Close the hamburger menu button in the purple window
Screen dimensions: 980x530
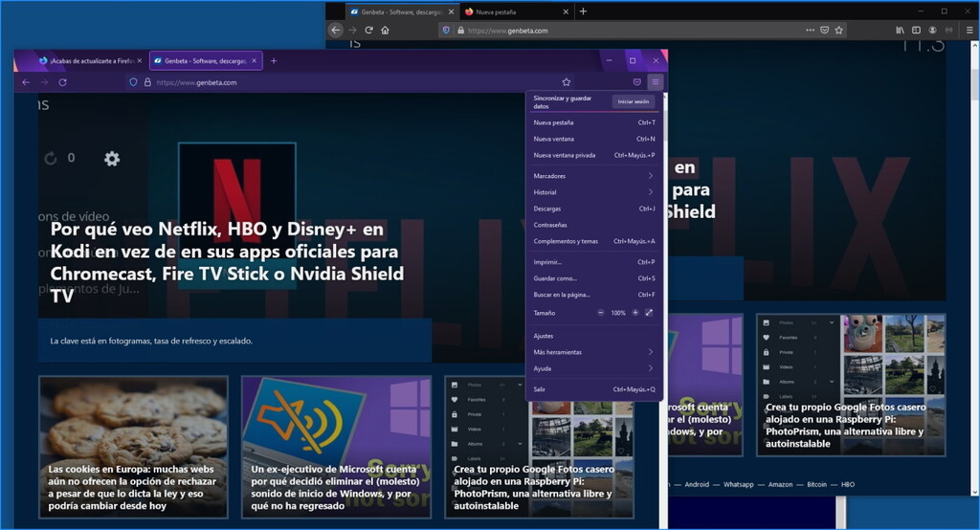655,82
